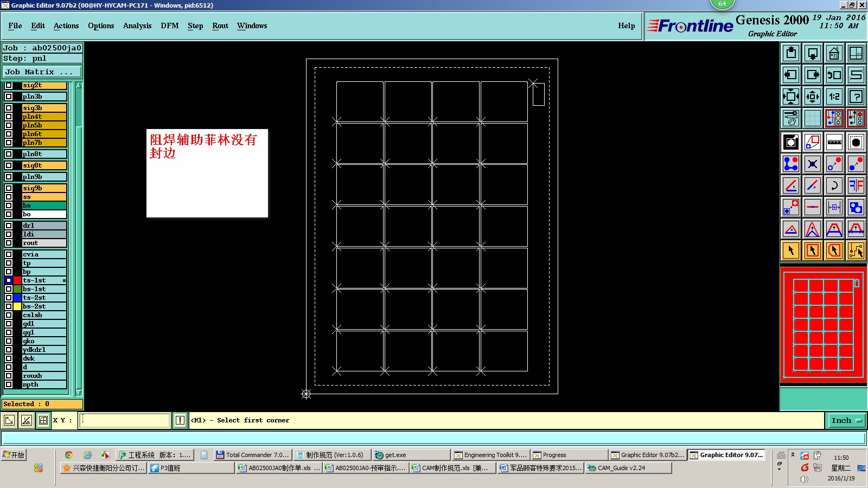Open the File menu

pyautogui.click(x=15, y=25)
